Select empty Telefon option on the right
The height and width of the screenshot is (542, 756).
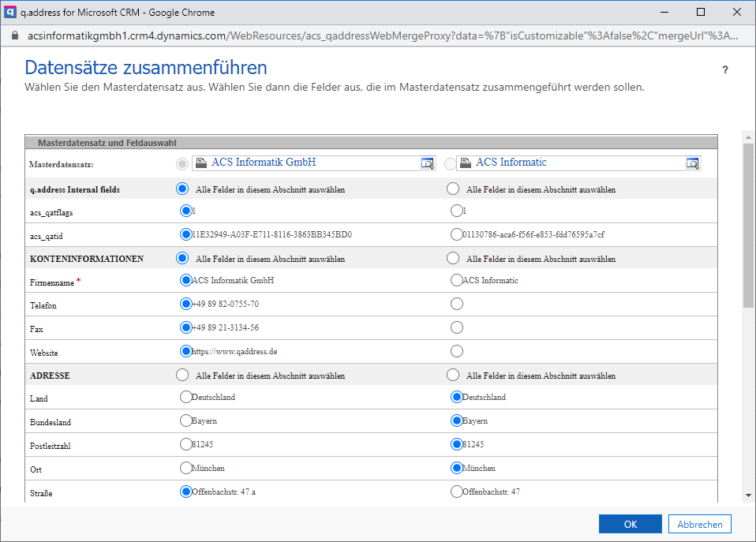[x=456, y=304]
